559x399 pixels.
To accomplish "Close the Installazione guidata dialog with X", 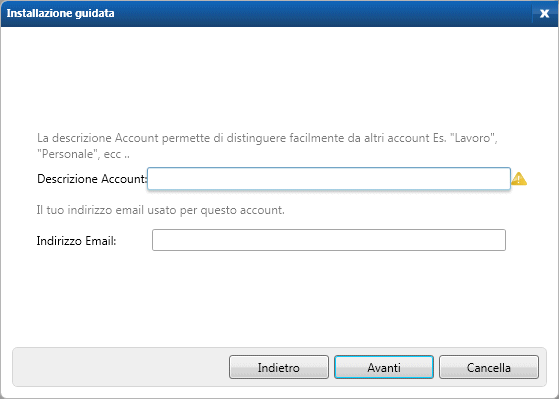I will [x=544, y=14].
